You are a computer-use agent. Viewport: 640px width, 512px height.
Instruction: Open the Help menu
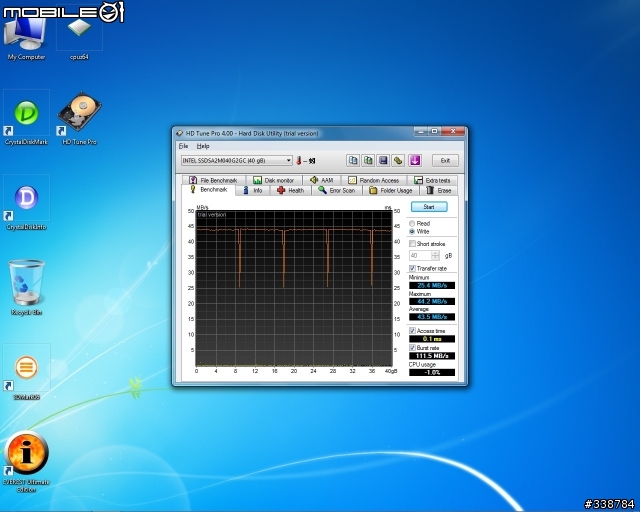203,146
